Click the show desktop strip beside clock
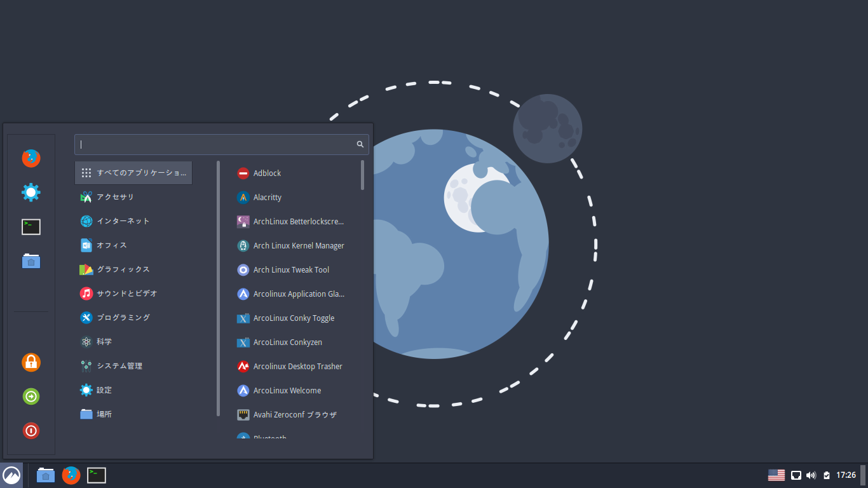This screenshot has height=488, width=868. click(864, 475)
